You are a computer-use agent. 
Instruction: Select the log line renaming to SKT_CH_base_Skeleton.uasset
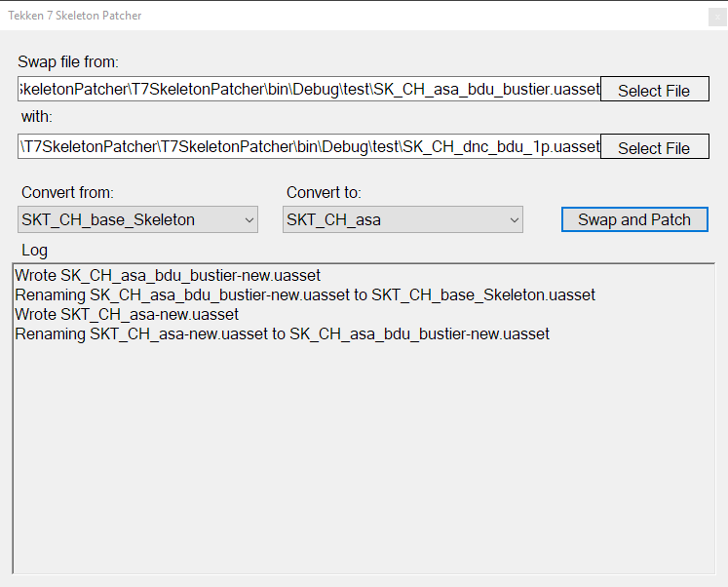click(305, 294)
